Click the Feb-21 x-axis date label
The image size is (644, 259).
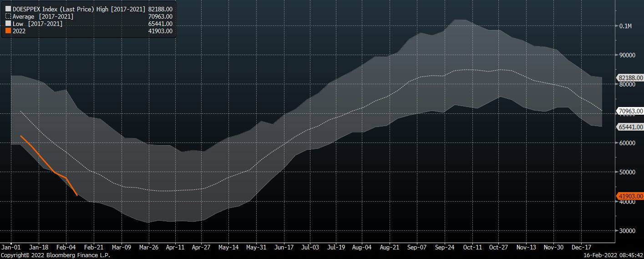pyautogui.click(x=93, y=247)
